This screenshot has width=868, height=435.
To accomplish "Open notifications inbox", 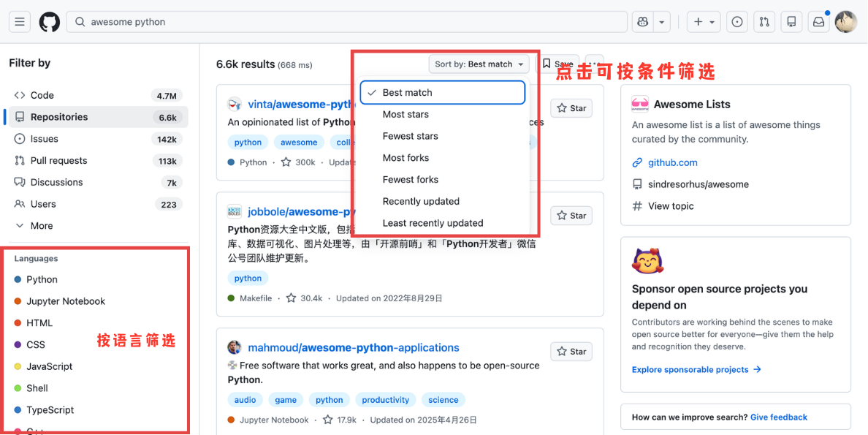I will click(x=818, y=22).
